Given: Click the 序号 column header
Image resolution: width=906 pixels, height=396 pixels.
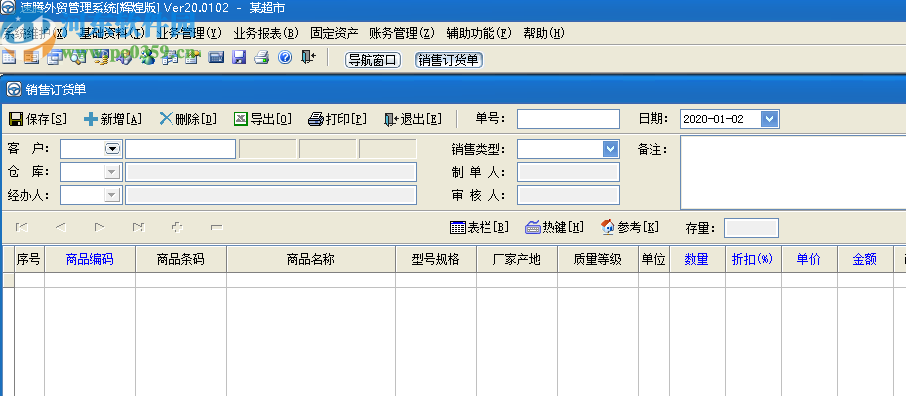Looking at the screenshot, I should pyautogui.click(x=29, y=260).
